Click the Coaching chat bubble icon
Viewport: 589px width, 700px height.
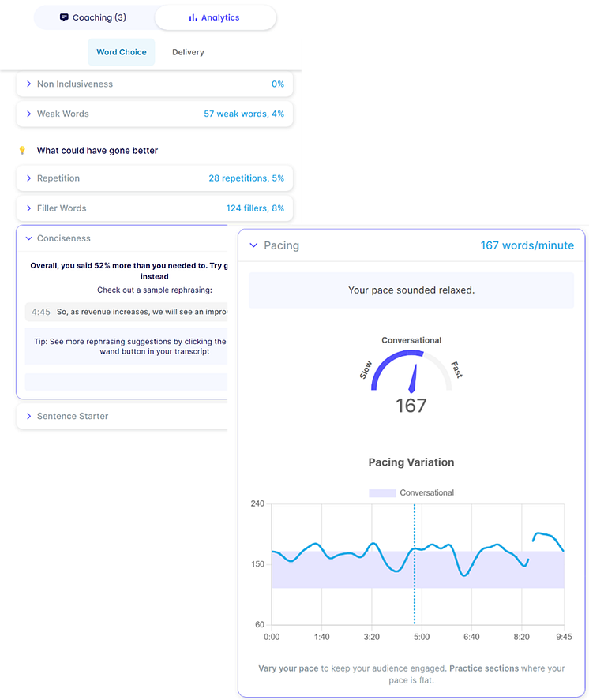pyautogui.click(x=64, y=17)
